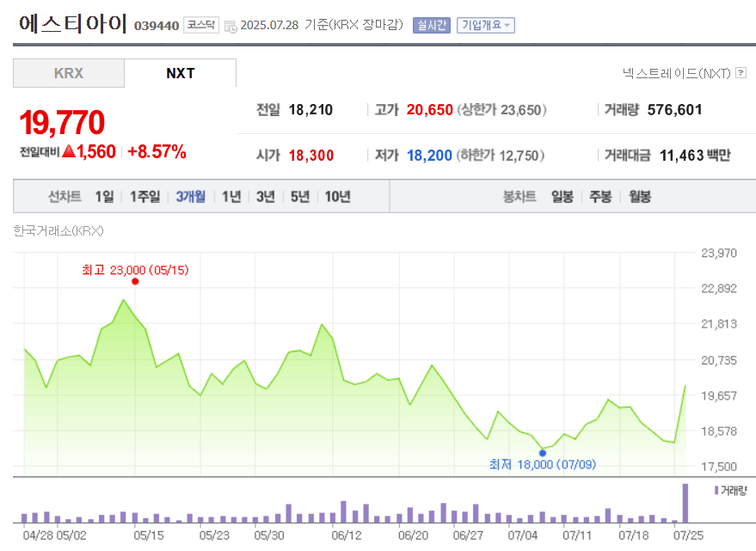Click the high price 20,650
Screen dimensions: 756x551
(x=429, y=110)
